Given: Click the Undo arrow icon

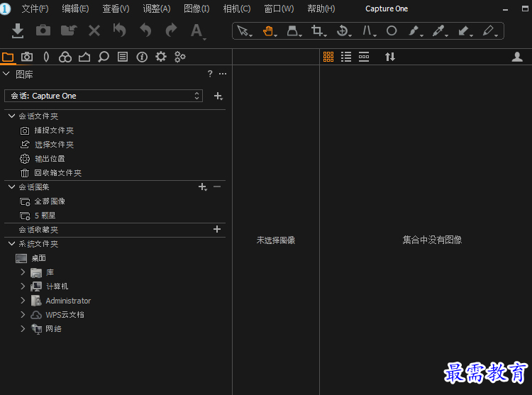Looking at the screenshot, I should click(145, 30).
